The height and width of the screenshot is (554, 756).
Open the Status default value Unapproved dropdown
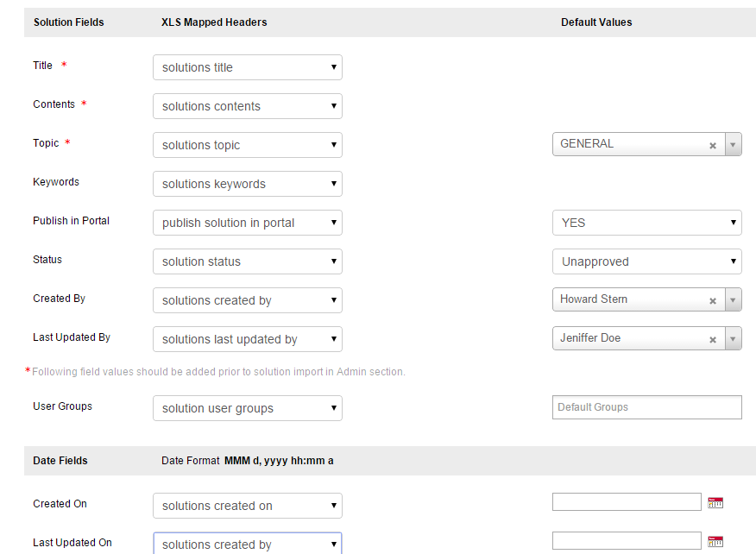click(646, 261)
